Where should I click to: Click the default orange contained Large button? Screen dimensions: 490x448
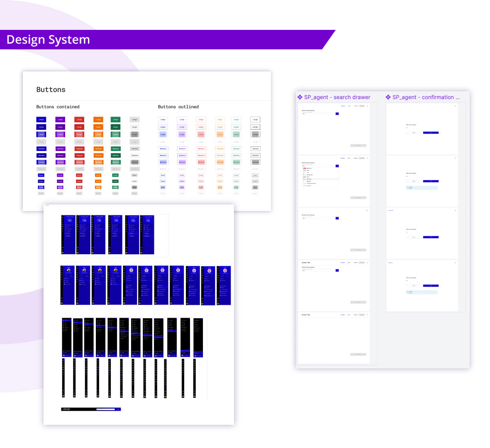pos(98,119)
